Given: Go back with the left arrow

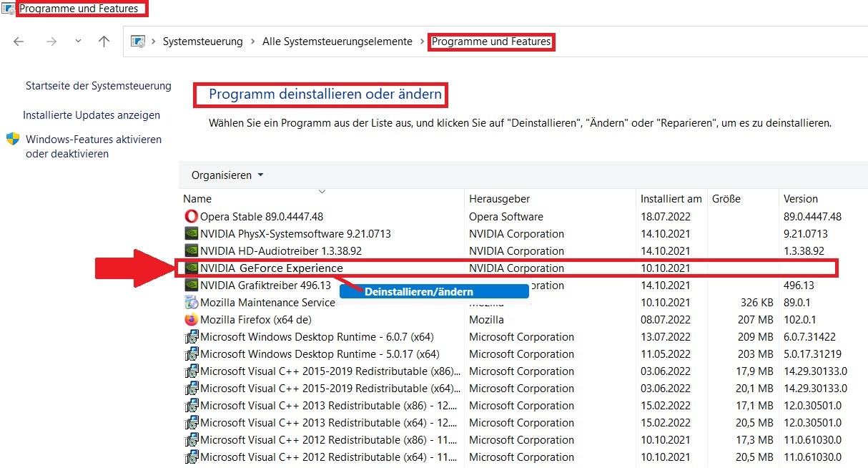Looking at the screenshot, I should pos(19,42).
